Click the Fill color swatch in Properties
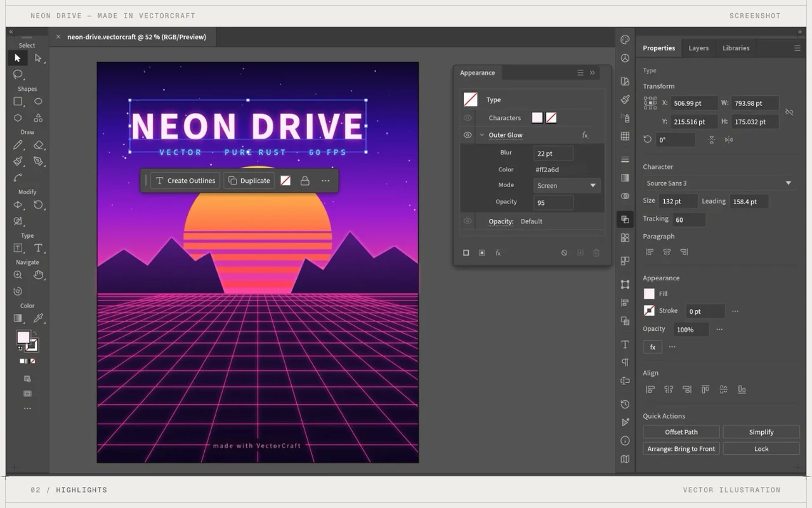This screenshot has width=812, height=508. (x=649, y=294)
